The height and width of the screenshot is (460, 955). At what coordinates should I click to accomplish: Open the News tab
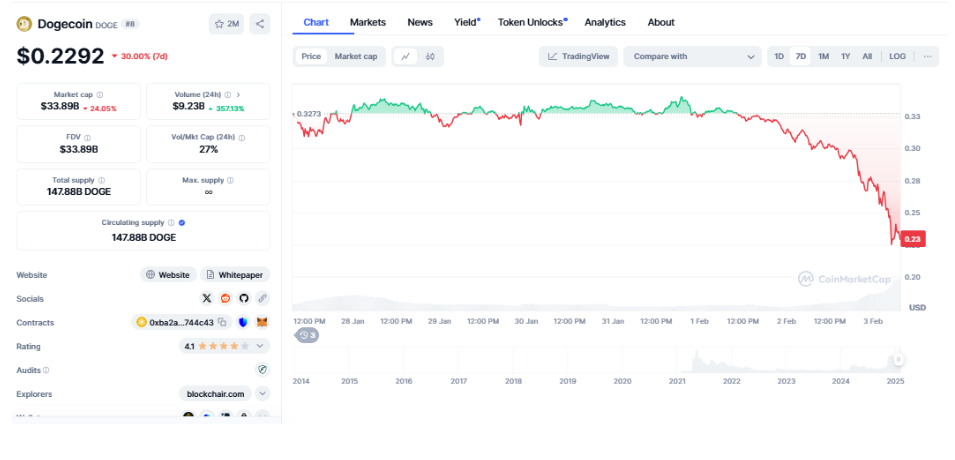420,23
